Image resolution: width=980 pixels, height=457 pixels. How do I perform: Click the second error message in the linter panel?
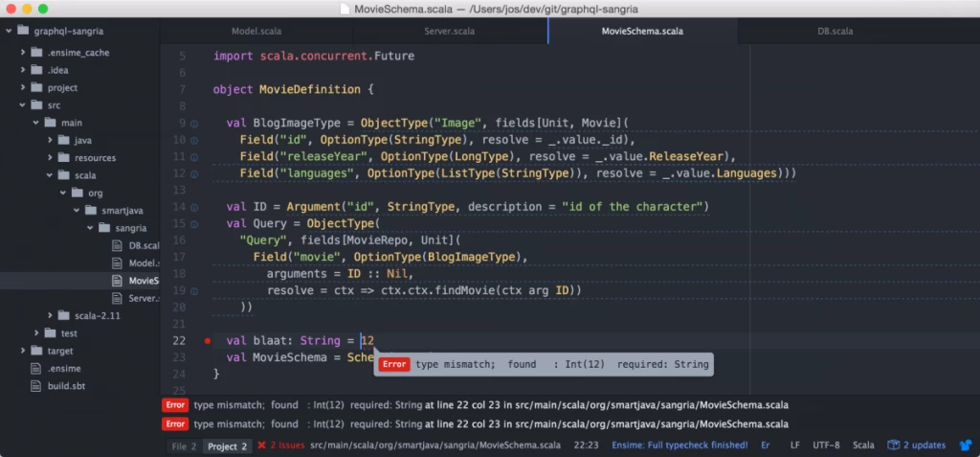[491, 423]
